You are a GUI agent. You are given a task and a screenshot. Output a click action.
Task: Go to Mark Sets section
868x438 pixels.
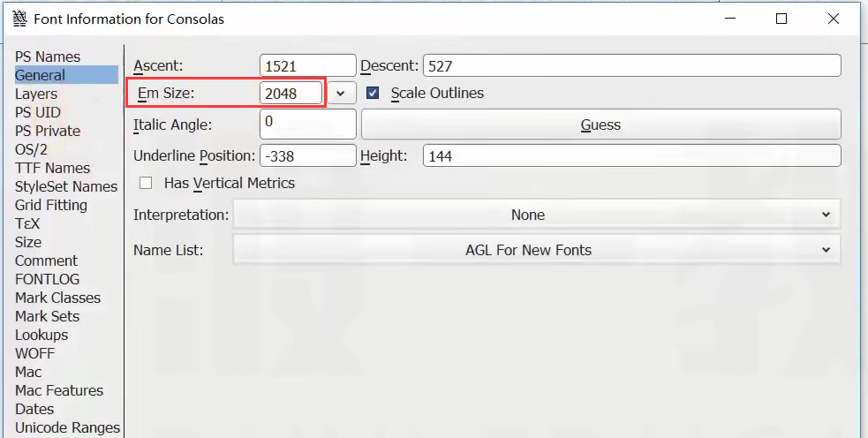click(47, 316)
